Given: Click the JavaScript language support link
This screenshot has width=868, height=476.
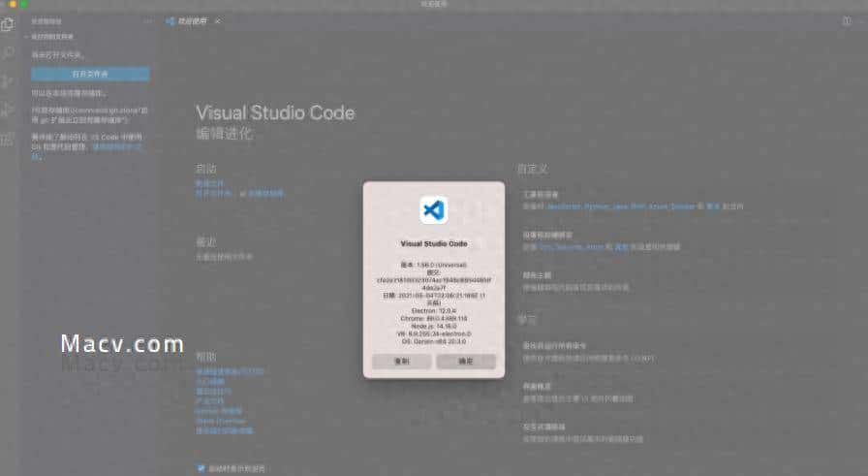Looking at the screenshot, I should tap(564, 206).
